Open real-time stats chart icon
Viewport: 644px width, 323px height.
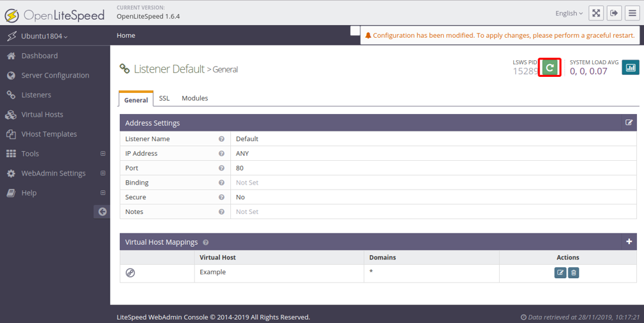pyautogui.click(x=631, y=67)
